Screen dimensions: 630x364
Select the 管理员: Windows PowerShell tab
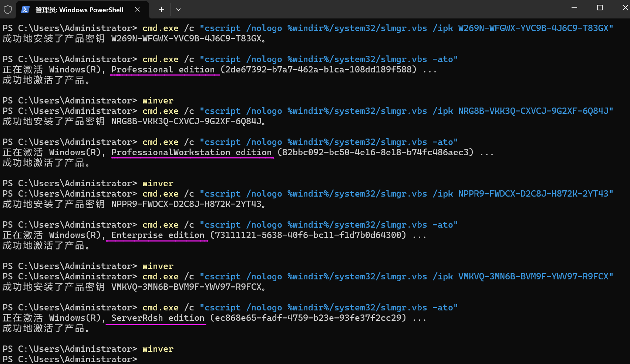tap(82, 10)
